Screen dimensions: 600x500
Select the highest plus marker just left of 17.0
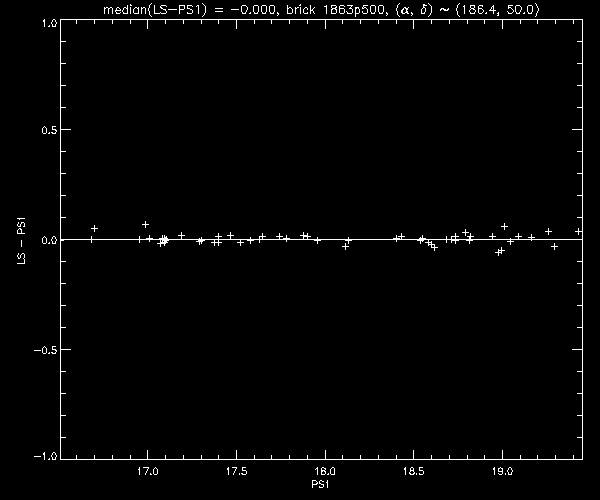(x=145, y=225)
